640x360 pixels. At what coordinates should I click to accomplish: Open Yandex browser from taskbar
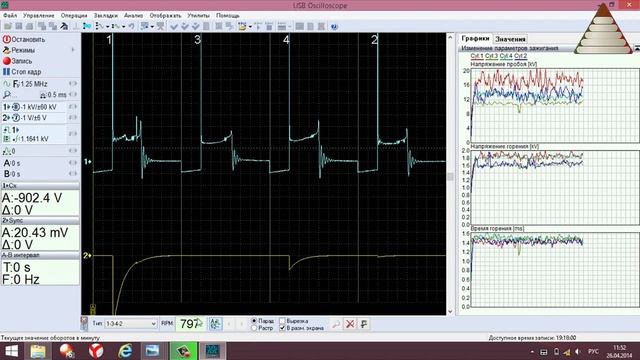[96, 351]
